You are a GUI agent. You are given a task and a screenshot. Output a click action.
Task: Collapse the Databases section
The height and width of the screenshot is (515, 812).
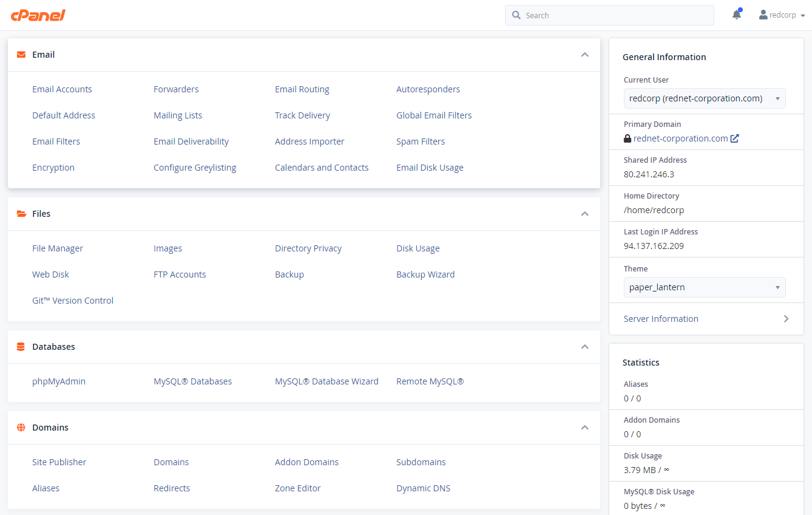pos(584,347)
